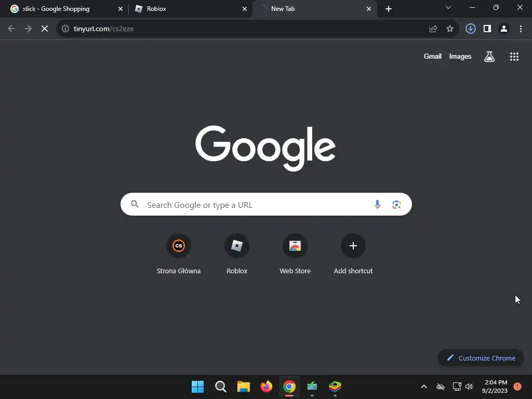Image resolution: width=532 pixels, height=399 pixels.
Task: Switch to the :dick - Google Shopping tab
Action: click(66, 9)
